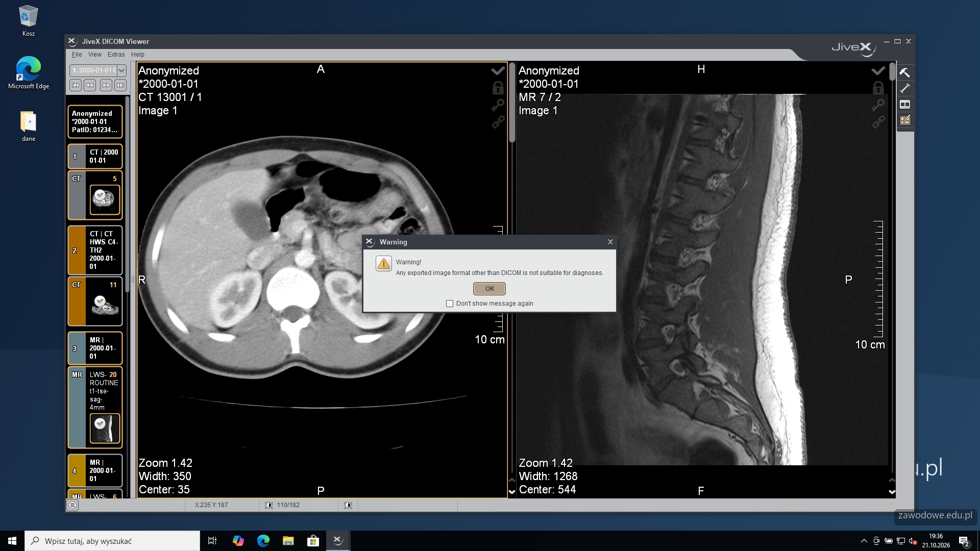
Task: Check 'Don't show message again' box
Action: [450, 304]
